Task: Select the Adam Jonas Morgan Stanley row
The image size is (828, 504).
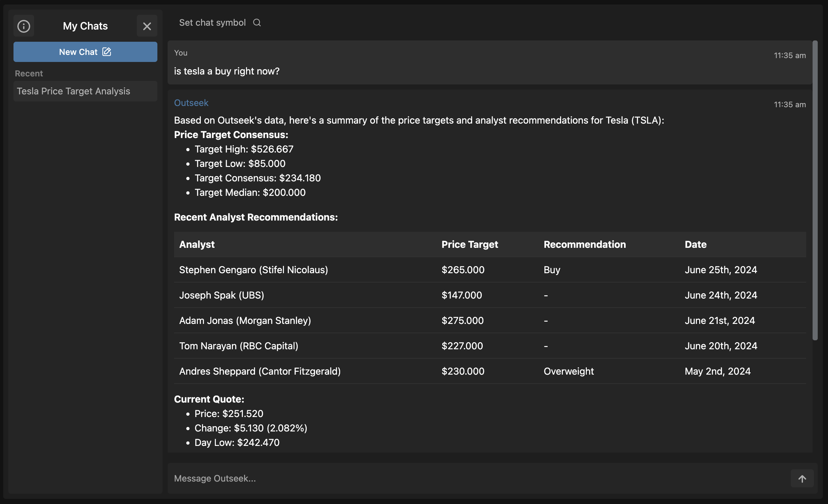Action: pyautogui.click(x=245, y=320)
